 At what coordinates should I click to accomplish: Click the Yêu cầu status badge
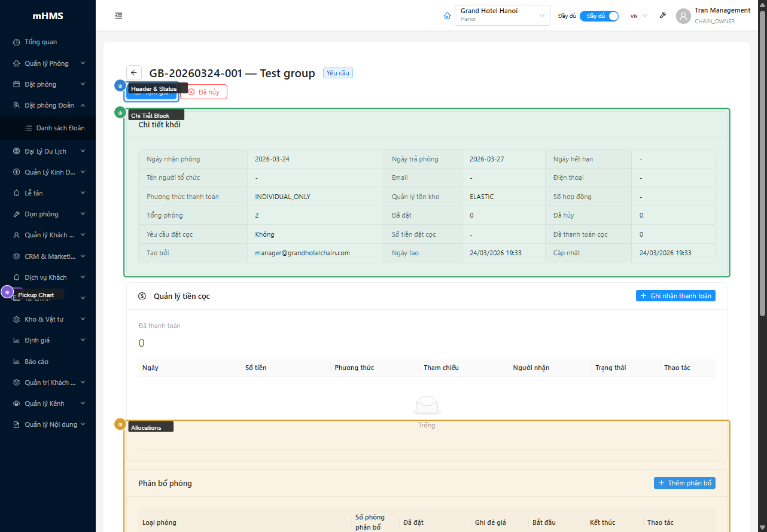pyautogui.click(x=337, y=72)
